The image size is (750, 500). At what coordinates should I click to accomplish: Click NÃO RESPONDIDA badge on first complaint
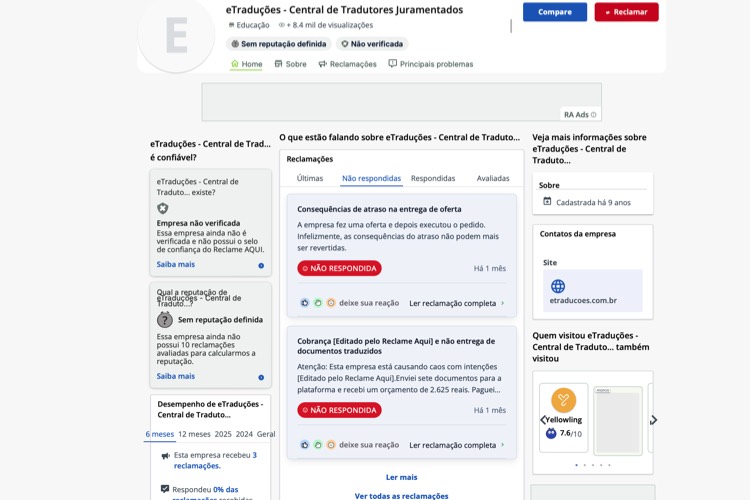pyautogui.click(x=339, y=268)
